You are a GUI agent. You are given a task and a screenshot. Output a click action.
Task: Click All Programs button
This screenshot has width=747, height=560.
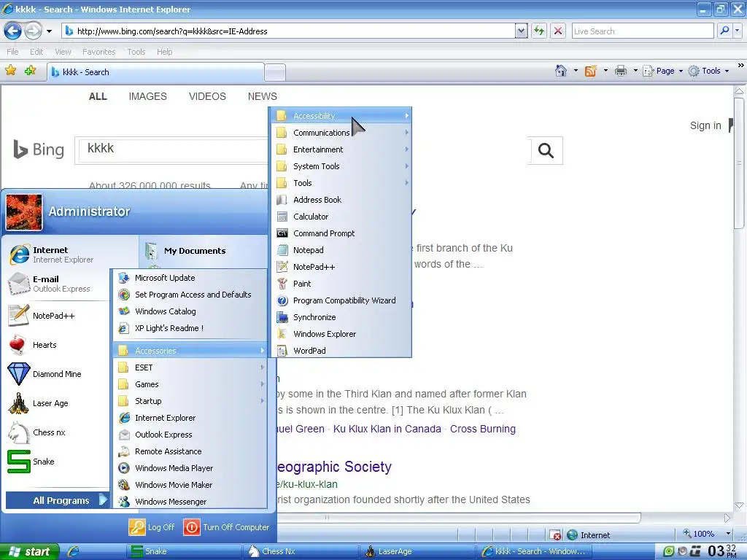click(57, 500)
